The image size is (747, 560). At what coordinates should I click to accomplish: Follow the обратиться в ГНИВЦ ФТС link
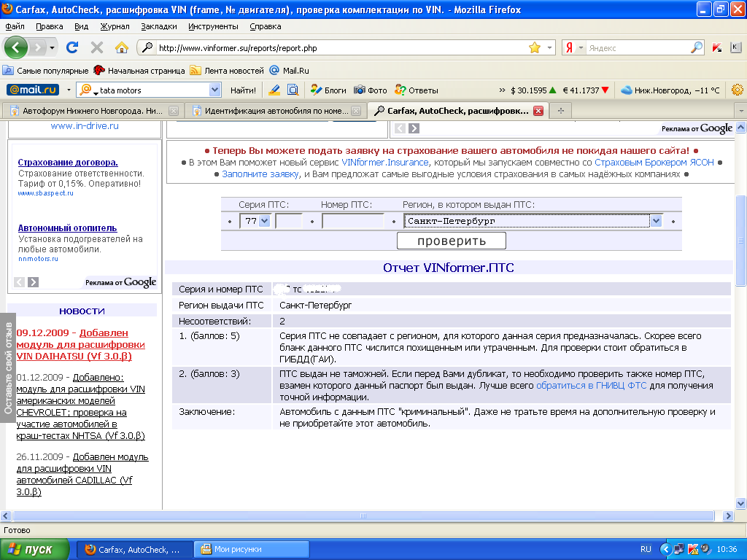tap(591, 385)
